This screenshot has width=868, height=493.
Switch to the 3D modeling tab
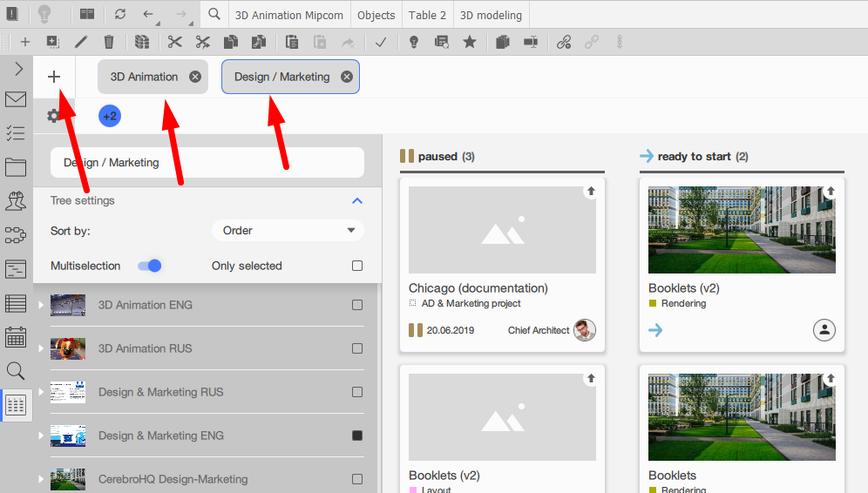[x=491, y=16]
